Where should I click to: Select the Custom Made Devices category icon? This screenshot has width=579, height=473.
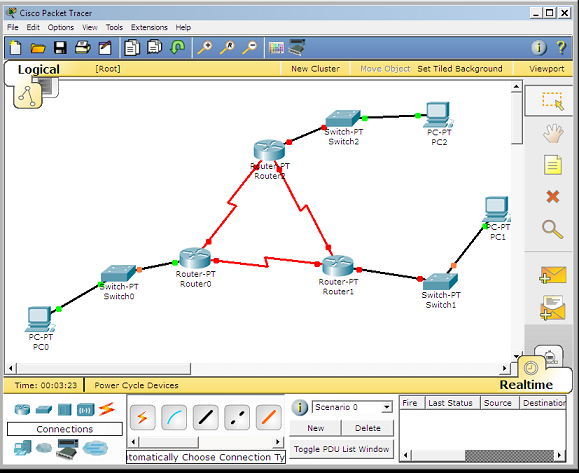pyautogui.click(x=67, y=449)
